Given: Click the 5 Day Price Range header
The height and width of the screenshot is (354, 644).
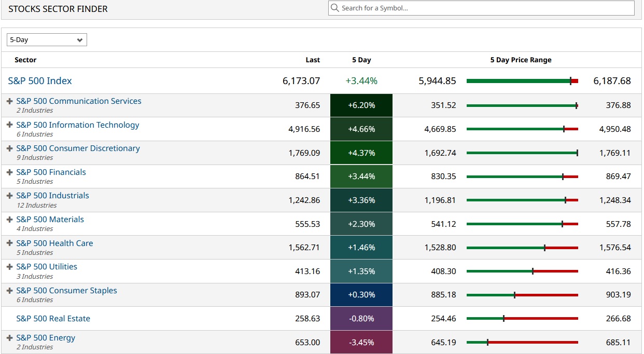Looking at the screenshot, I should click(521, 60).
